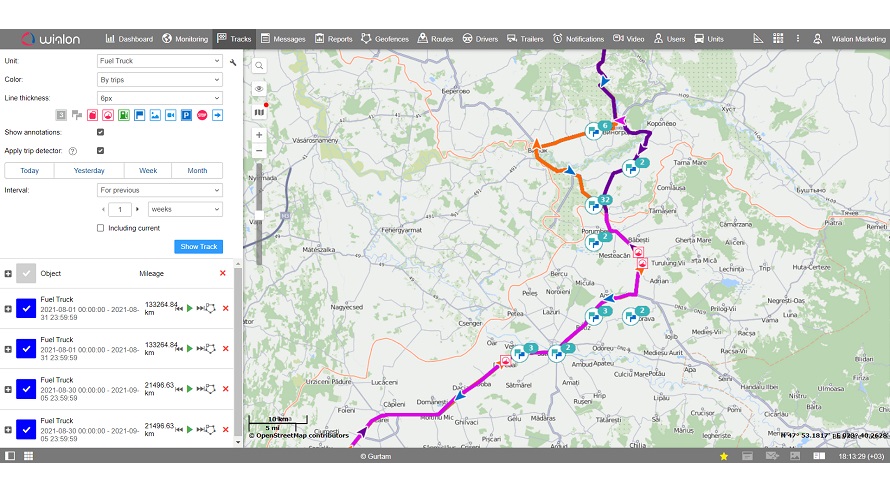Open the Dashboard tab

[129, 39]
